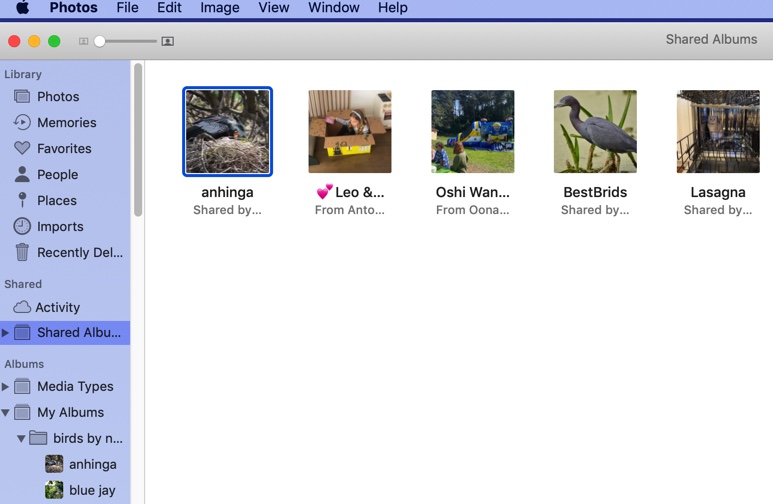The width and height of the screenshot is (773, 504).
Task: Click the Imports clock icon
Action: pos(22,226)
